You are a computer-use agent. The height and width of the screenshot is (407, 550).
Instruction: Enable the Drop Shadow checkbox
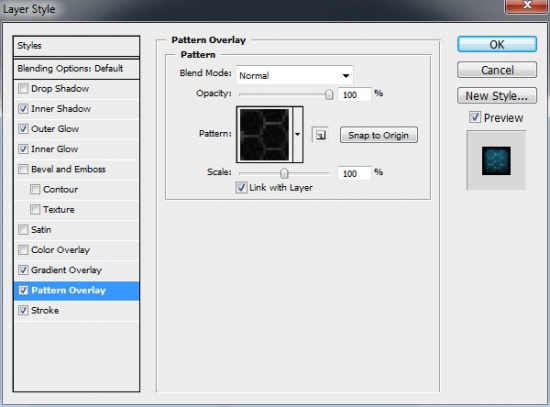pos(23,88)
